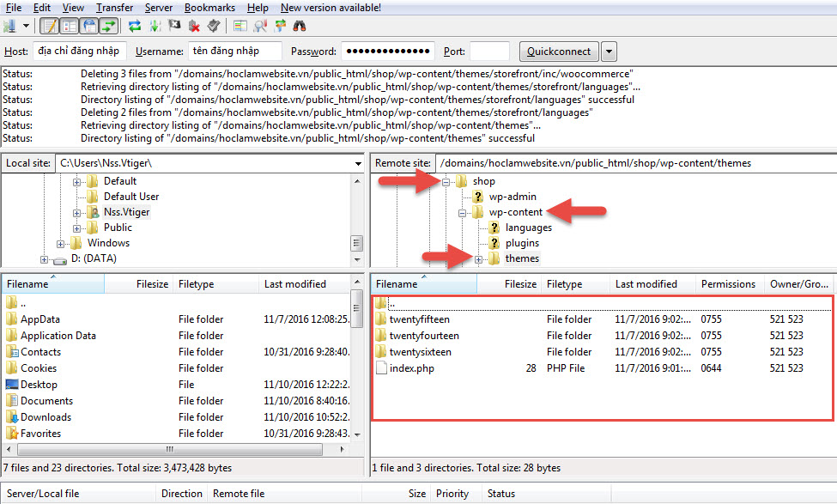837x504 pixels.
Task: Toggle the local directory tree view
Action: coord(69,27)
